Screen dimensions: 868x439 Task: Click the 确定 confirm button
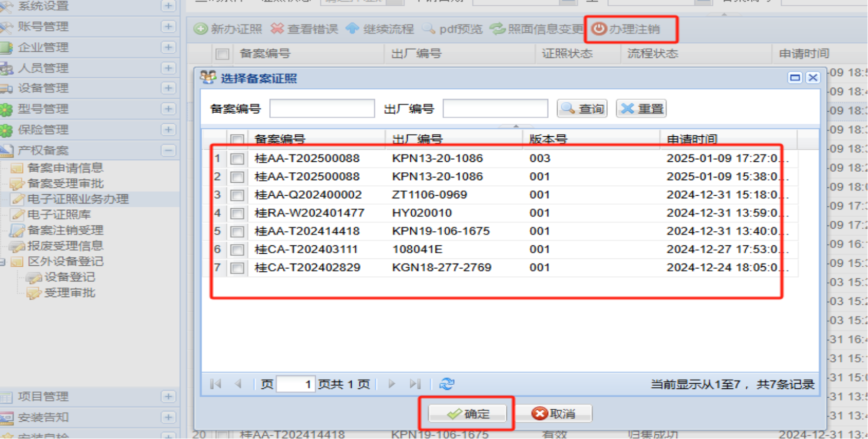click(x=468, y=414)
